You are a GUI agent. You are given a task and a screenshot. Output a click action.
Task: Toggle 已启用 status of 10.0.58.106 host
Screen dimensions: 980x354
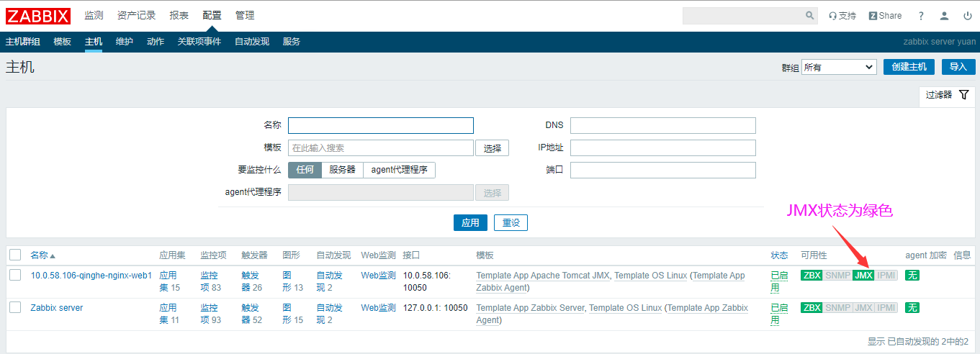[x=779, y=281]
